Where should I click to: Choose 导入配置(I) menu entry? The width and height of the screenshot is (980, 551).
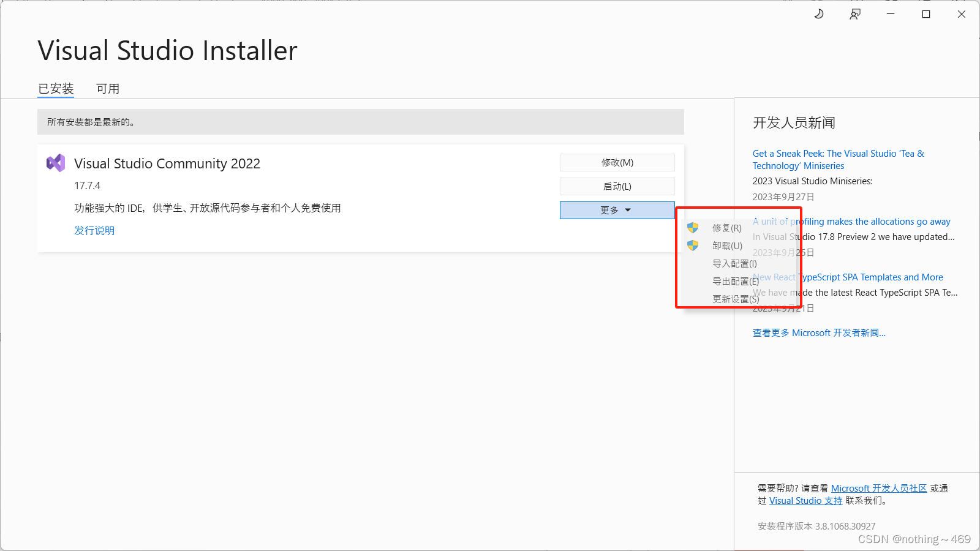pyautogui.click(x=734, y=263)
